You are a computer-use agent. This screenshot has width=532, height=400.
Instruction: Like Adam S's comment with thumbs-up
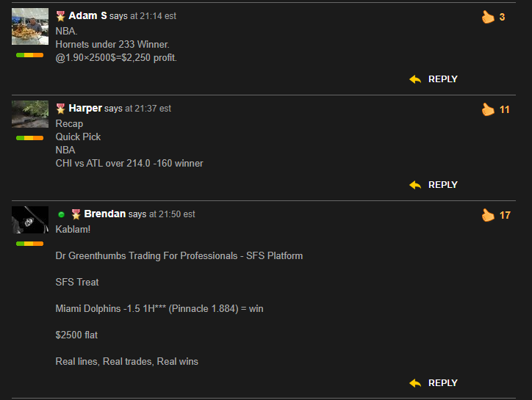click(x=488, y=17)
